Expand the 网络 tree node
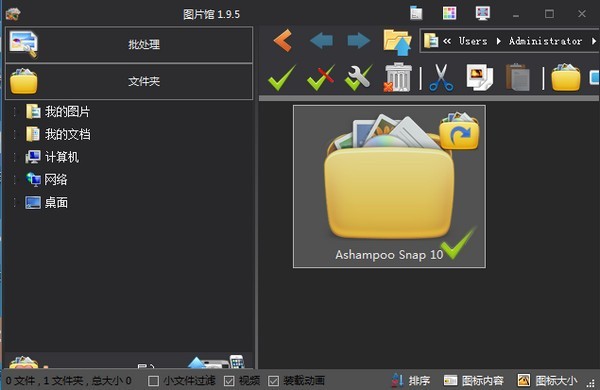The height and width of the screenshot is (390, 600). coord(15,179)
